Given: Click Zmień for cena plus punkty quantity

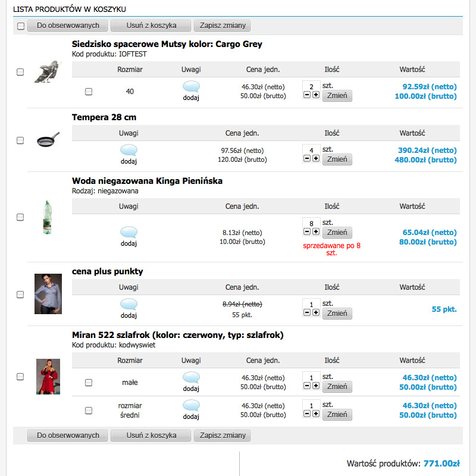Looking at the screenshot, I should tap(337, 314).
